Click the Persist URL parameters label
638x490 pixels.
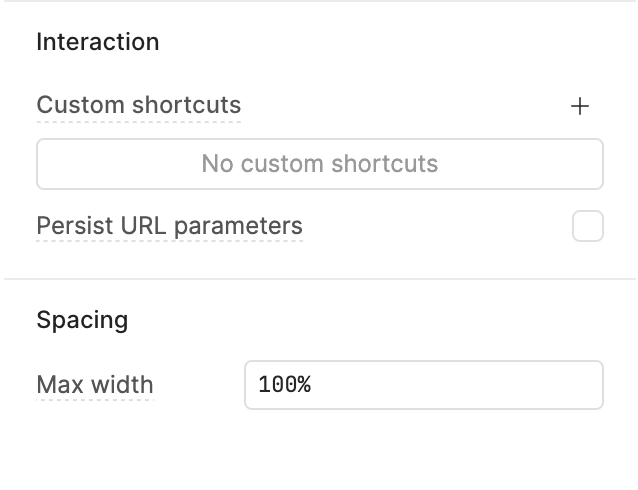pos(169,226)
